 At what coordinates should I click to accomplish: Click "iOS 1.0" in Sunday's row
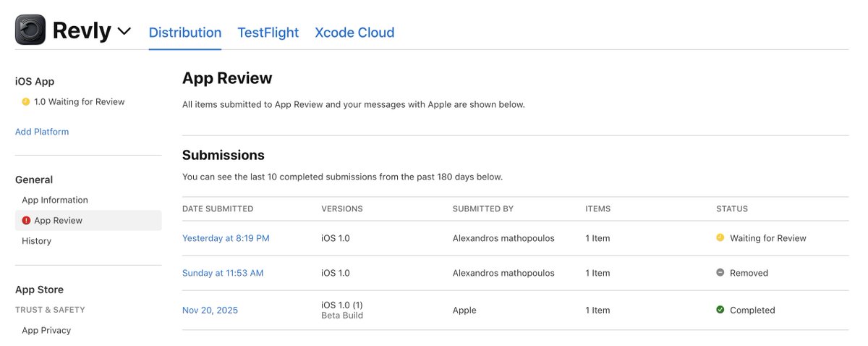(336, 273)
